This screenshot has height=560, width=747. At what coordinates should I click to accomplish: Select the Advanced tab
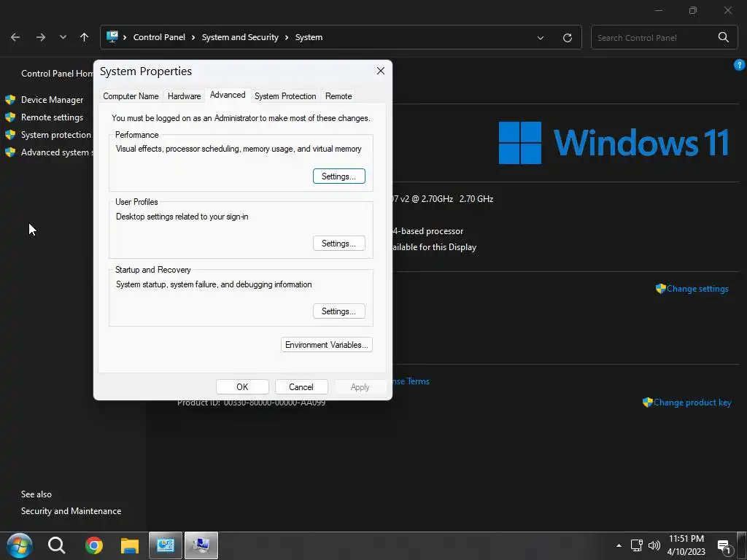[x=228, y=95]
